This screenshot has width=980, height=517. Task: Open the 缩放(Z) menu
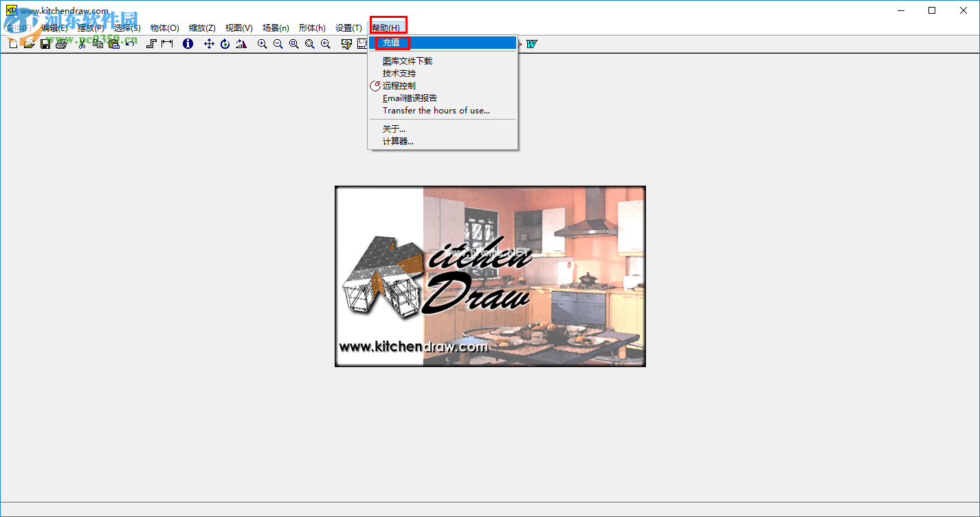coord(202,28)
